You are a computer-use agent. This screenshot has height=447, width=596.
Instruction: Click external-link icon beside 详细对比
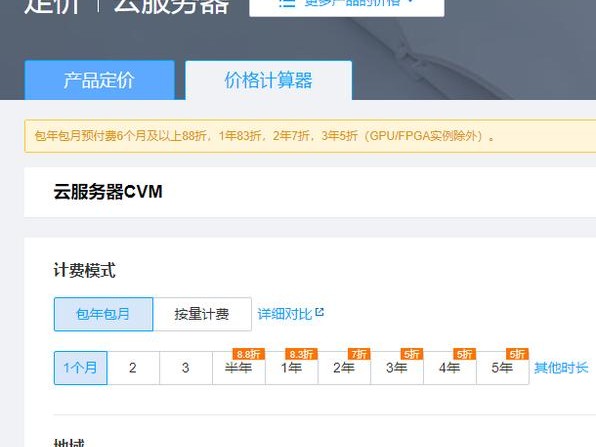[320, 312]
